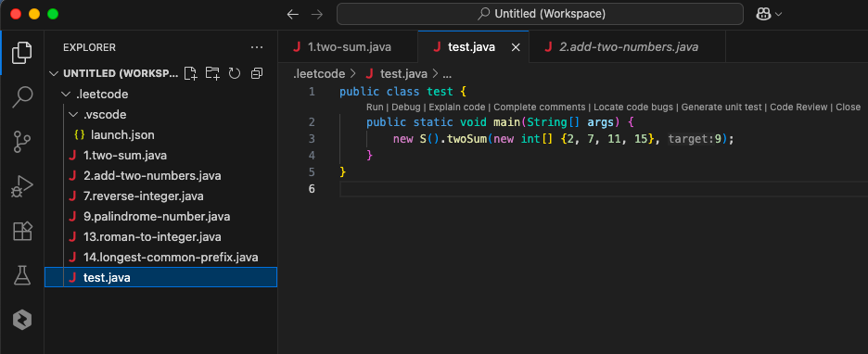Click line number 3 in the gutter
This screenshot has height=354, width=868.
tap(312, 139)
